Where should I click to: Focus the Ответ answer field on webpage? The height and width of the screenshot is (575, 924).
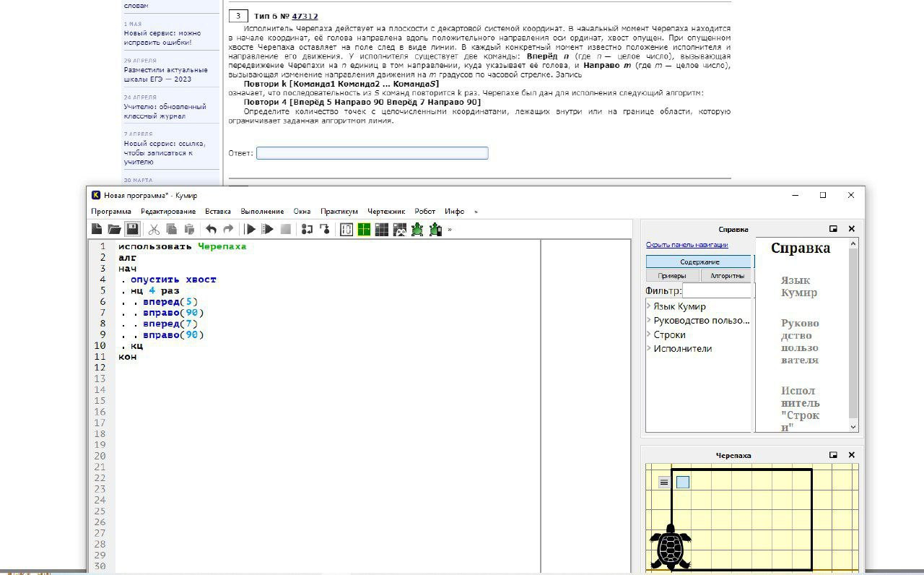[372, 153]
